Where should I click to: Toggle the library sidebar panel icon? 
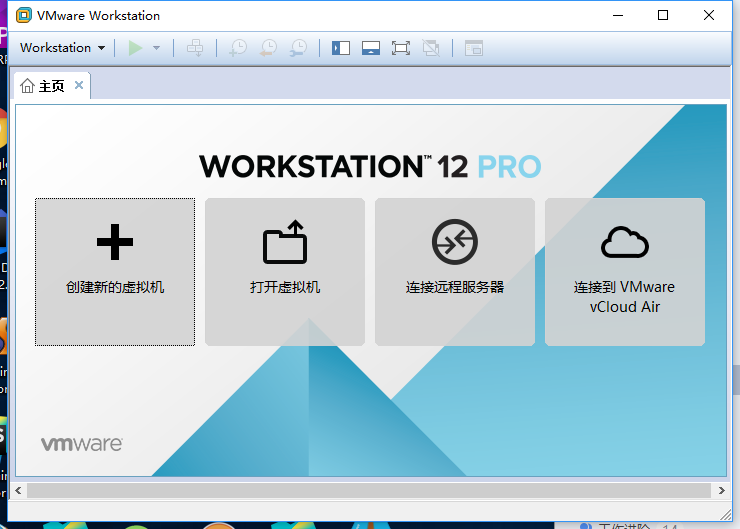tap(341, 48)
